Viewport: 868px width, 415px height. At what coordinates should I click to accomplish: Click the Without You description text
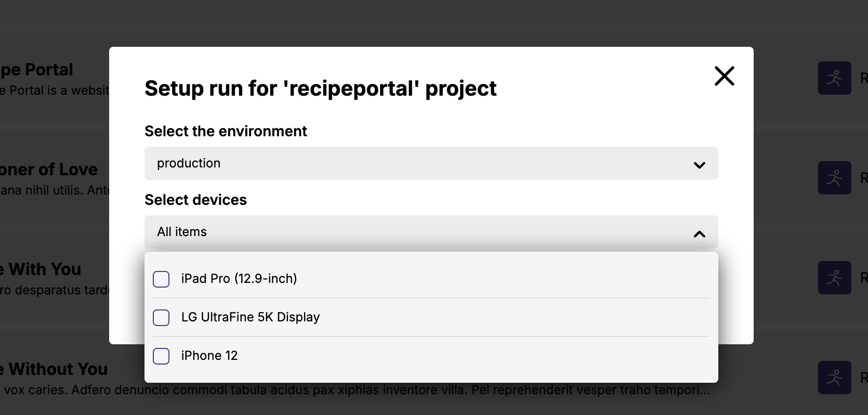click(353, 390)
